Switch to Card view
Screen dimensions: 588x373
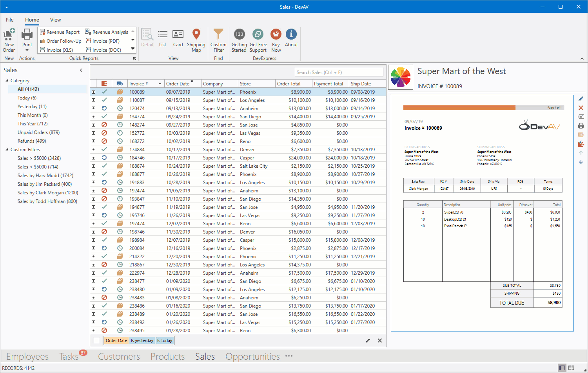coord(178,35)
